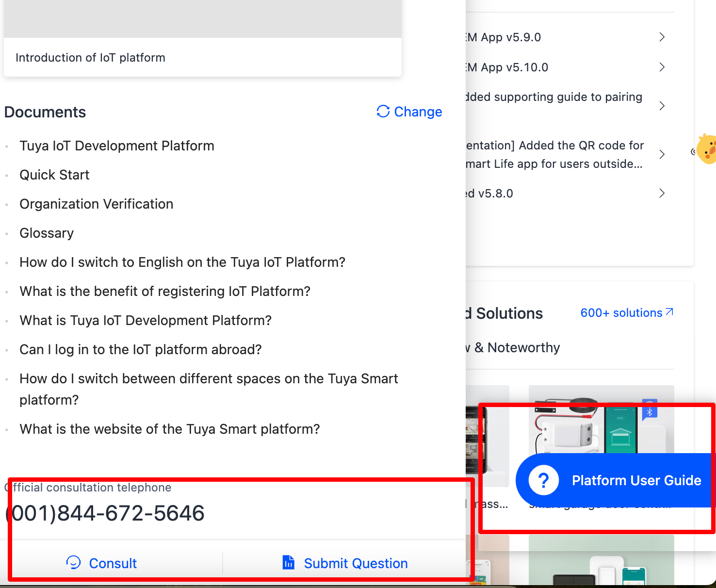The image size is (716, 588).
Task: Click the yellow duck mascot icon
Action: point(706,149)
